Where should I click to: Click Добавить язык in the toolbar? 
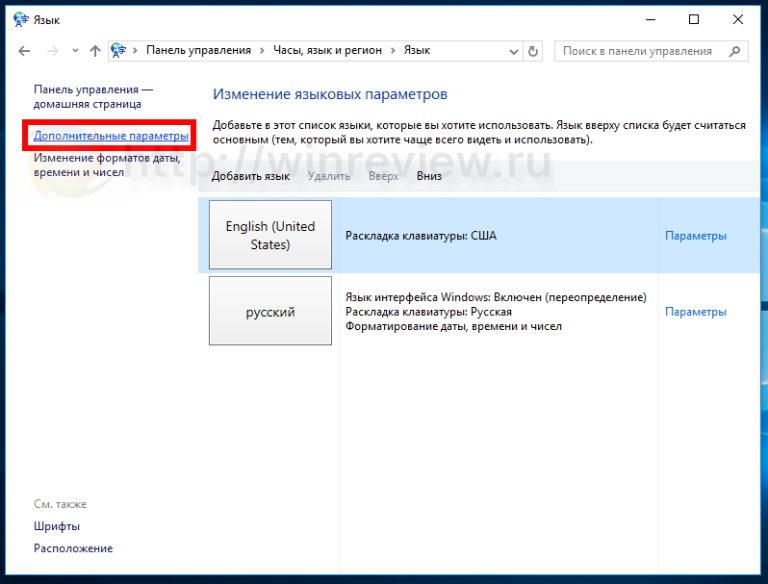click(250, 176)
